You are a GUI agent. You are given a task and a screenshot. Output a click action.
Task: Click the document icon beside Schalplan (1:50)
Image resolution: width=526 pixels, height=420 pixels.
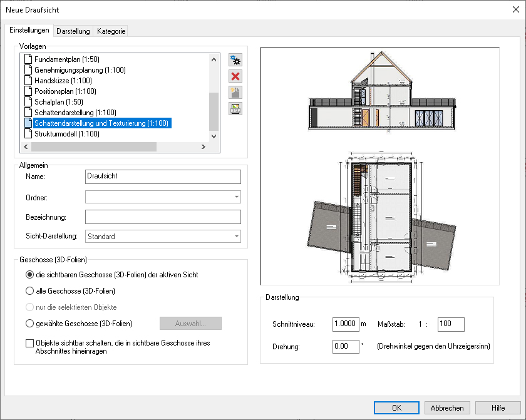[x=29, y=102]
